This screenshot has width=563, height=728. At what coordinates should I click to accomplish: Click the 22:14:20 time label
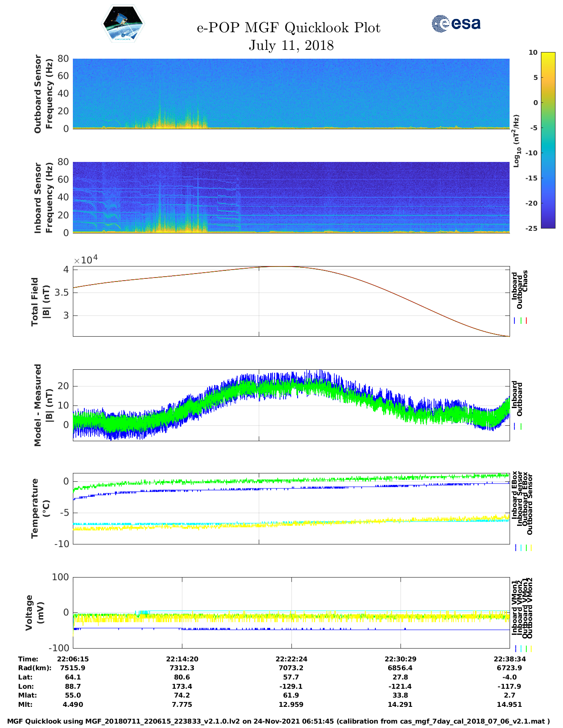point(182,659)
